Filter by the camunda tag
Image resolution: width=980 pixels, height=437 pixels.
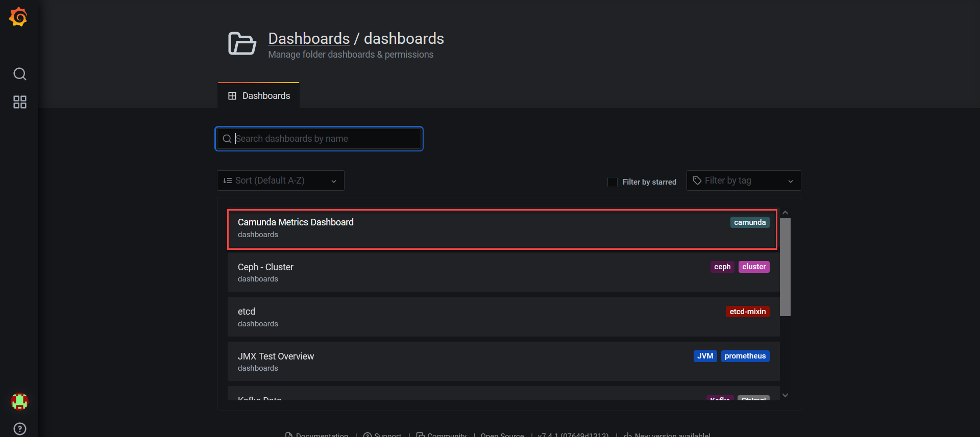pos(750,222)
